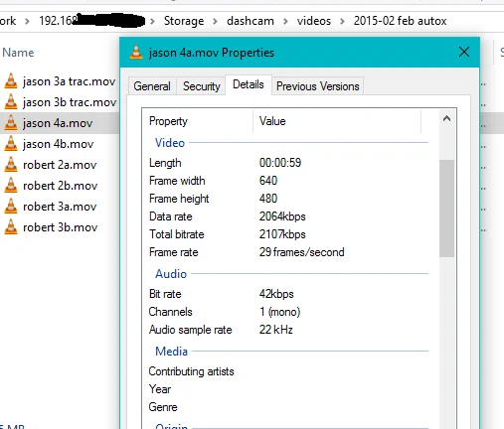This screenshot has width=504, height=429.
Task: Select Frame width value 640
Action: click(268, 181)
